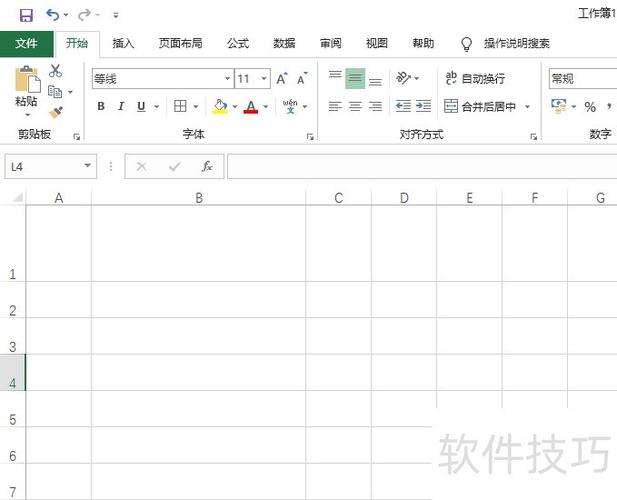Open the 常规 number format combo box
Screen dimensions: 617x500
click(583, 79)
